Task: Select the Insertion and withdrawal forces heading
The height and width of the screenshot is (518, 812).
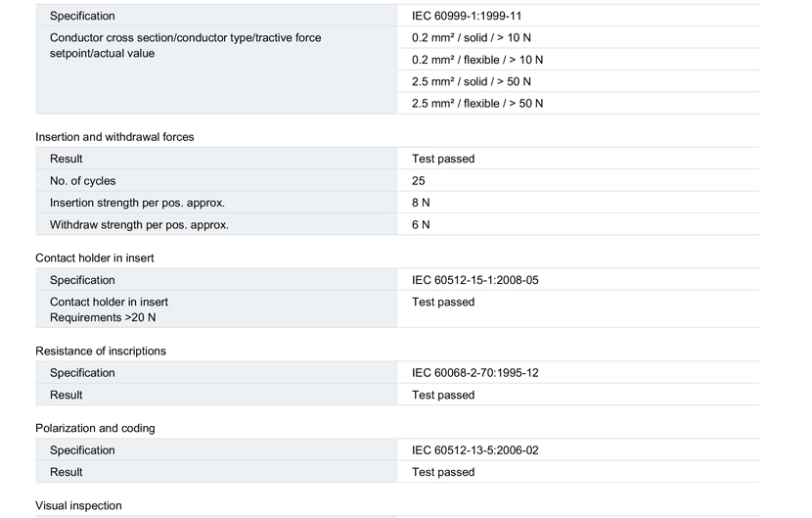Action: click(x=114, y=137)
